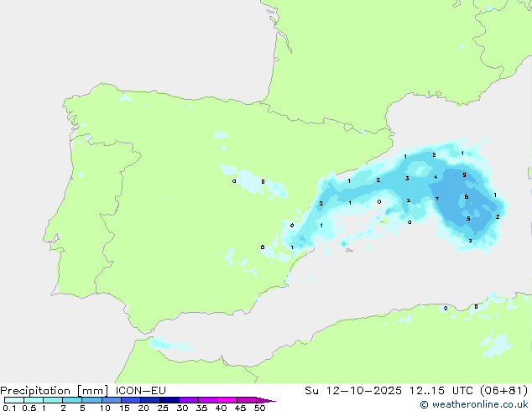Screen dimensions: 532x411
Task: Click the above-50 mm arrow end of legend
Action: 266,400
